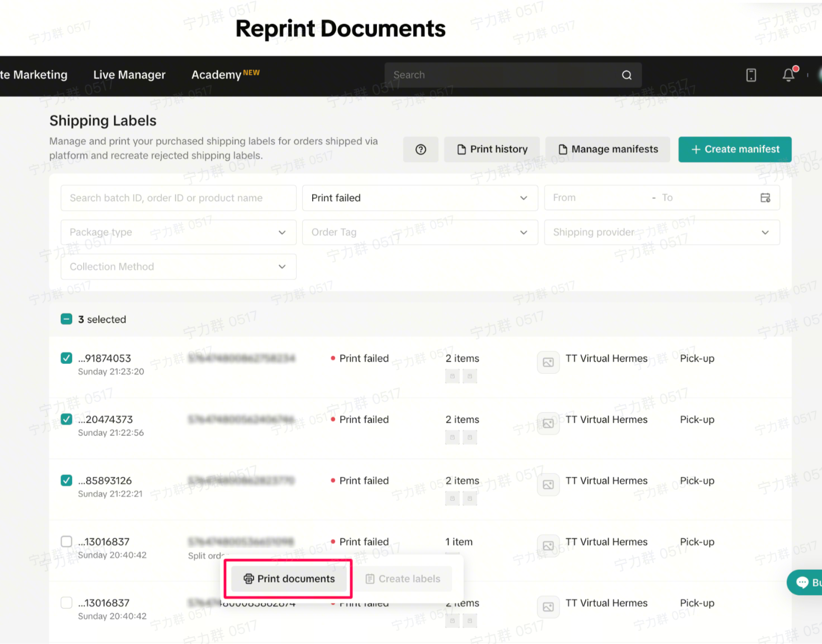The image size is (822, 644).
Task: Open the notification bell
Action: (x=788, y=75)
